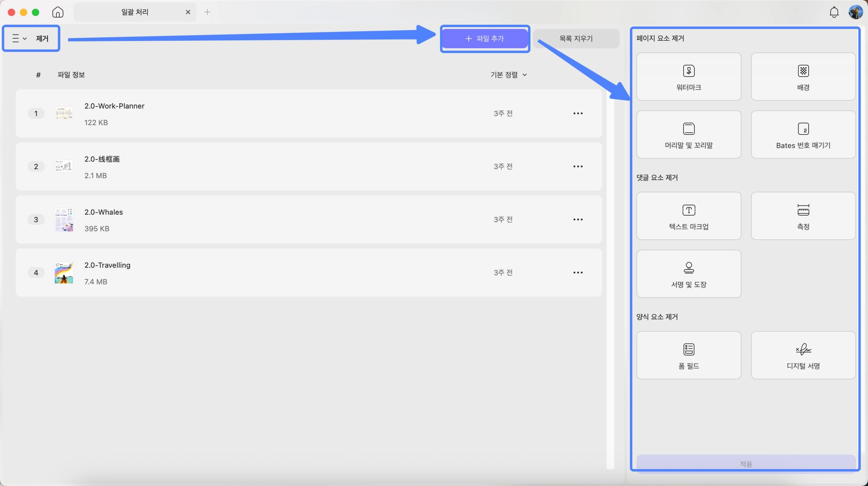
Task: Close the 일괄 처리 tab
Action: pos(188,12)
